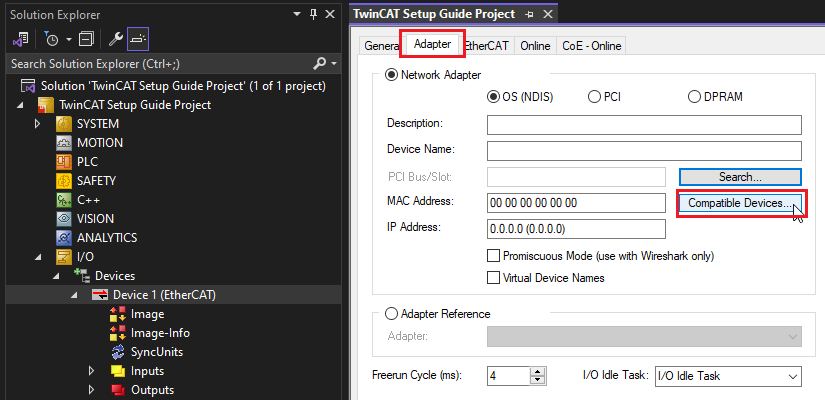This screenshot has height=400, width=825.
Task: Click the Collapse All icon in Solution Explorer
Action: click(86, 39)
